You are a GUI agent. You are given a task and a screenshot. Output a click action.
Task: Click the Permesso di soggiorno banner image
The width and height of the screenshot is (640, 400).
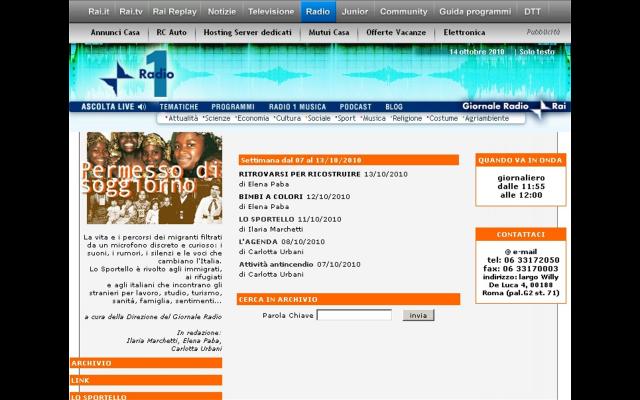pyautogui.click(x=154, y=178)
